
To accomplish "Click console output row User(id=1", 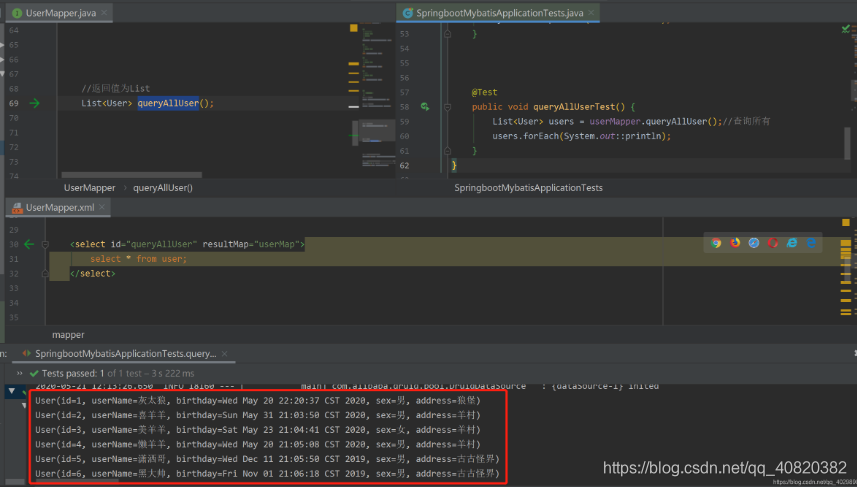I will 258,401.
